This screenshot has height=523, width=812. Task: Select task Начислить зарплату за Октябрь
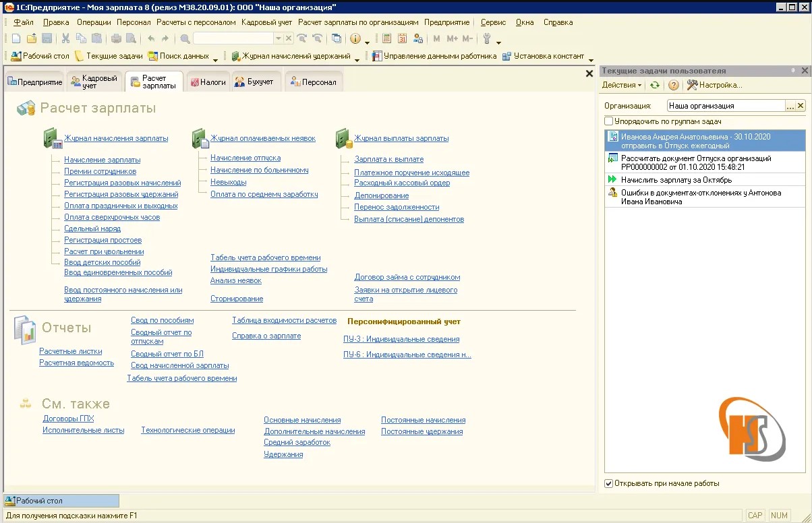(706, 180)
